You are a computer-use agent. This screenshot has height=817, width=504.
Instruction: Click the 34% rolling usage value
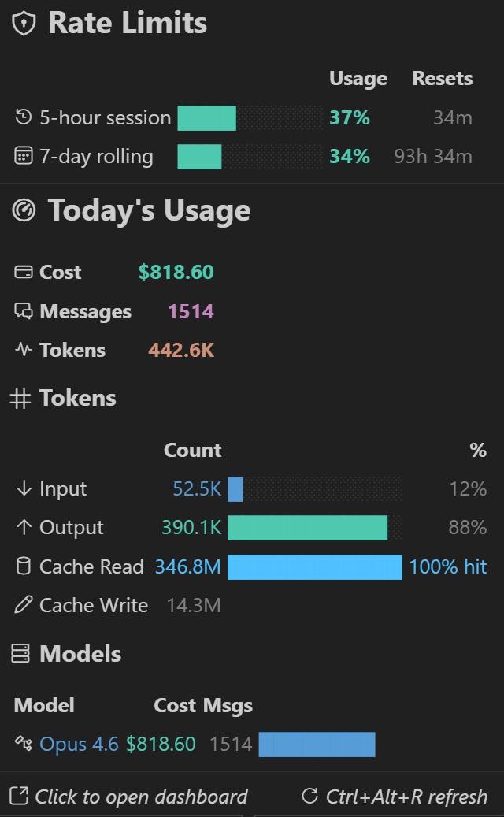(349, 156)
